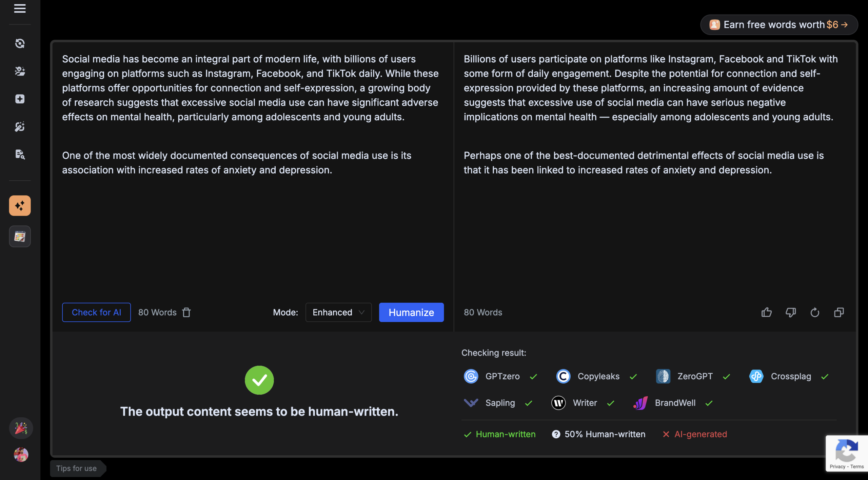
Task: Click the reCAPTCHA badge
Action: (847, 453)
